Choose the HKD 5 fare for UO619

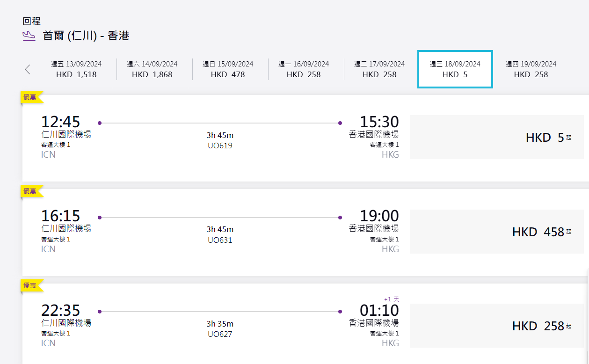click(x=496, y=138)
